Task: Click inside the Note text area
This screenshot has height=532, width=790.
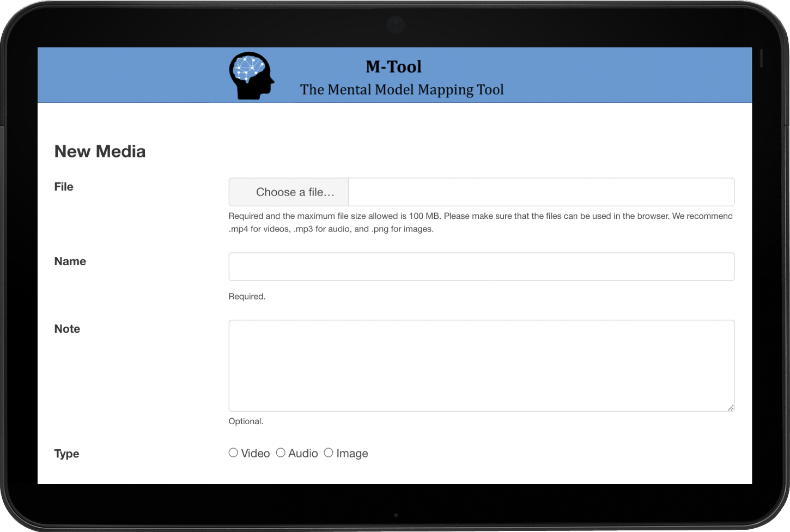Action: [481, 365]
